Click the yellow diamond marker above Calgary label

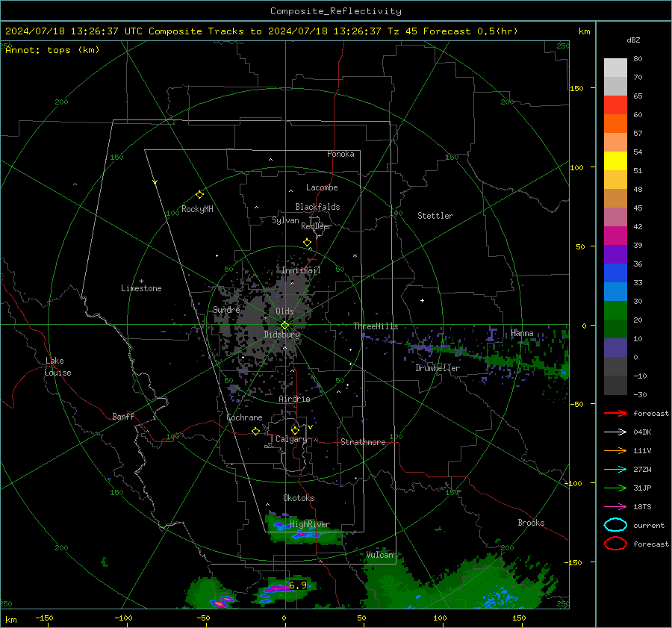295,430
